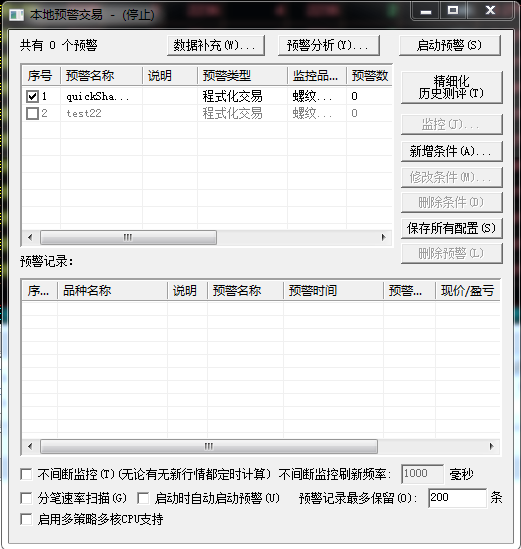
Task: Open 预警分析(Y) dialog
Action: (x=328, y=45)
